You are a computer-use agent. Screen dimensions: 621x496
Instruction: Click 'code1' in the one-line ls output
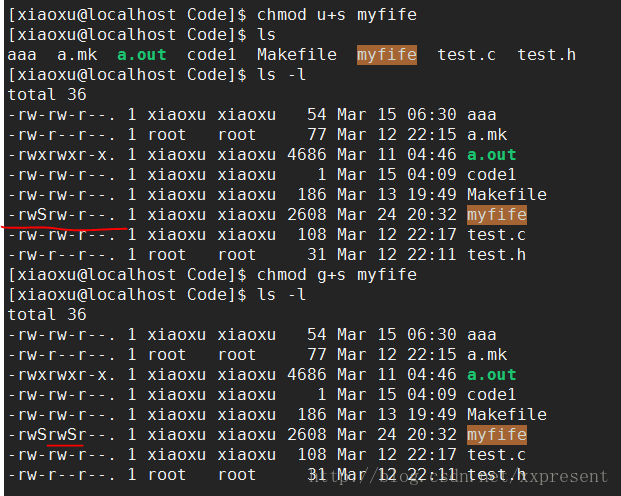click(212, 55)
